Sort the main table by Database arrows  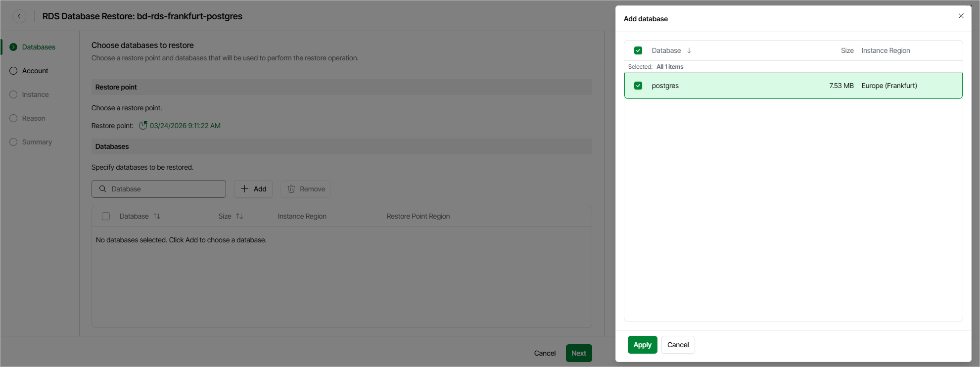[x=157, y=216]
